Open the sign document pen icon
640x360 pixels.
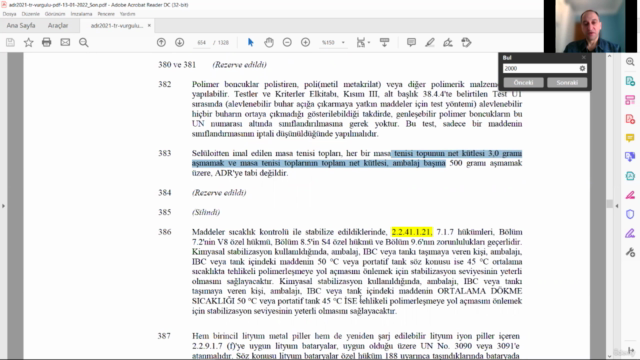(448, 42)
